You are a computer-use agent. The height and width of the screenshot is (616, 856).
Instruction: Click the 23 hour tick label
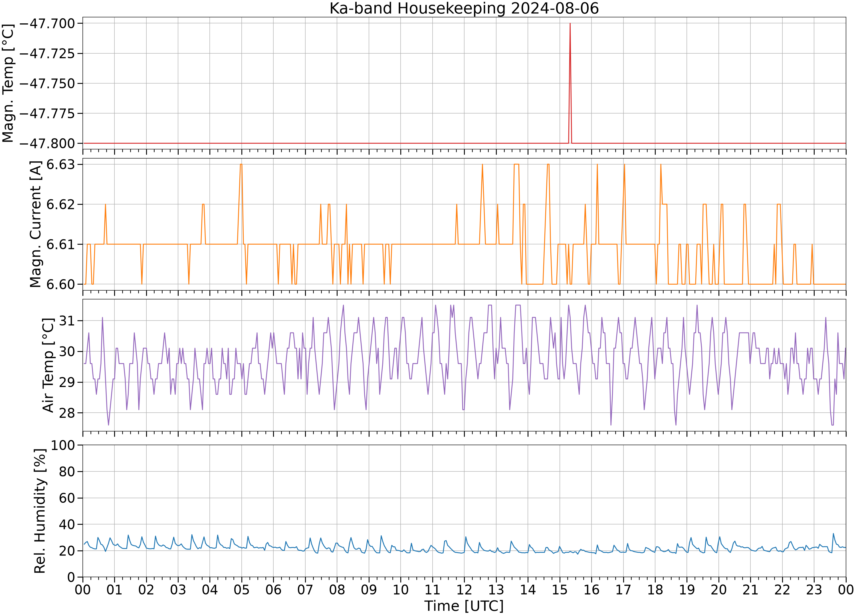click(x=814, y=589)
